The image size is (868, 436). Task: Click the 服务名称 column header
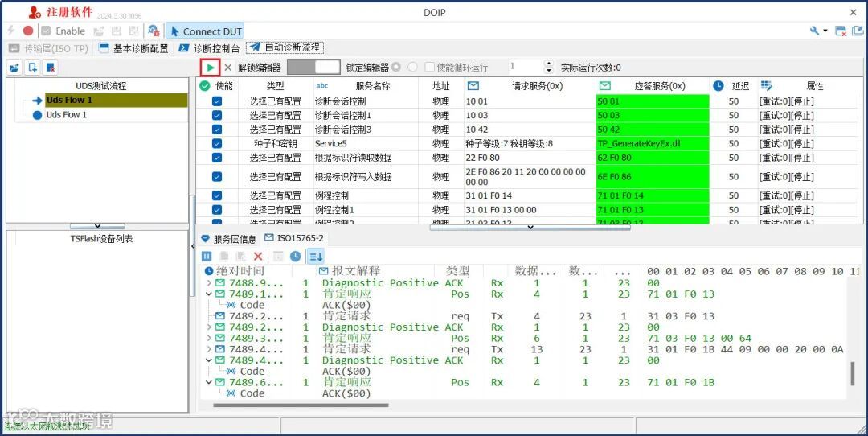(366, 86)
